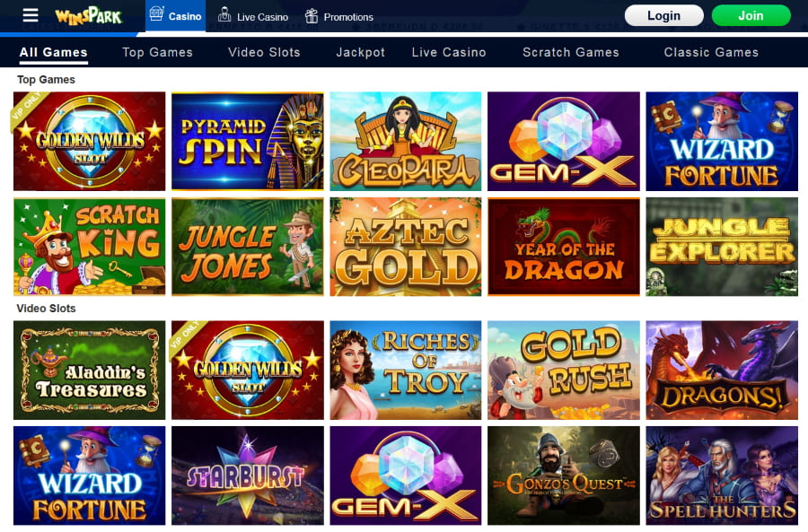Open the Scratch King game

click(89, 247)
